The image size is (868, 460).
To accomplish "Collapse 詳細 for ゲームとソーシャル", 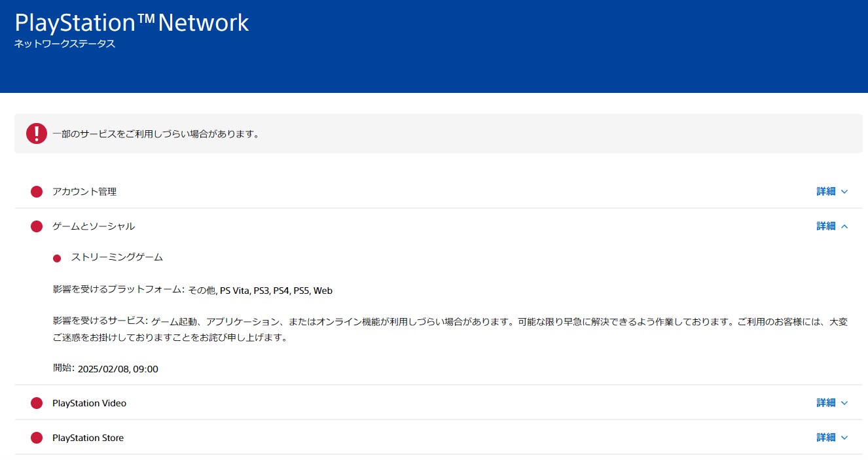I will click(832, 226).
